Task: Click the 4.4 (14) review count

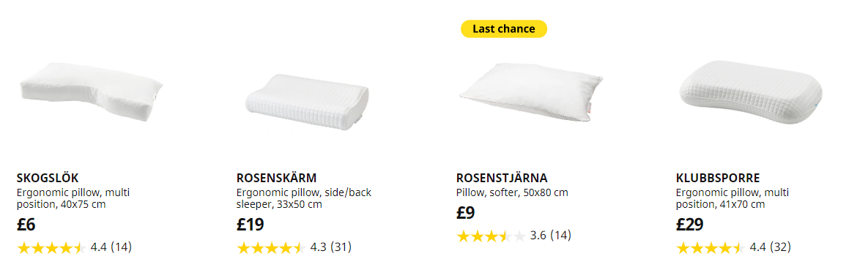Action: click(111, 247)
